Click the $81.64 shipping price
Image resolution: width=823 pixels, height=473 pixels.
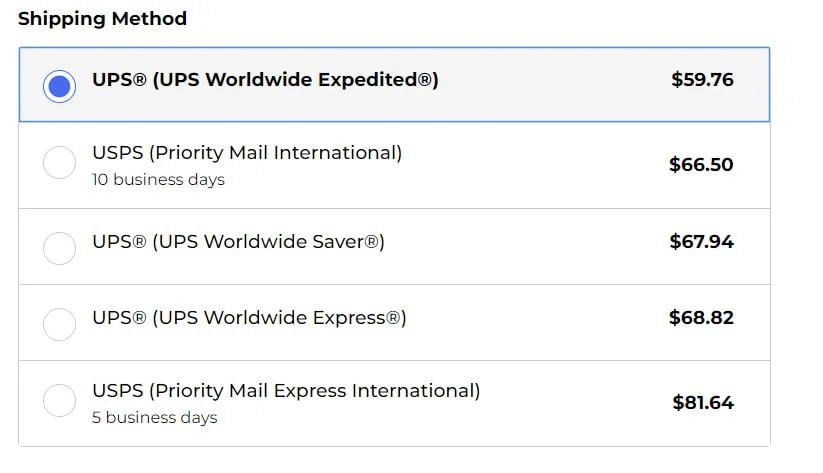(703, 403)
